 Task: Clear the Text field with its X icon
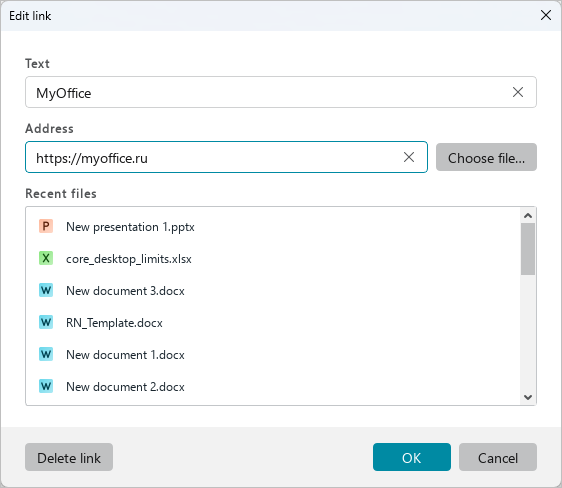click(x=518, y=92)
